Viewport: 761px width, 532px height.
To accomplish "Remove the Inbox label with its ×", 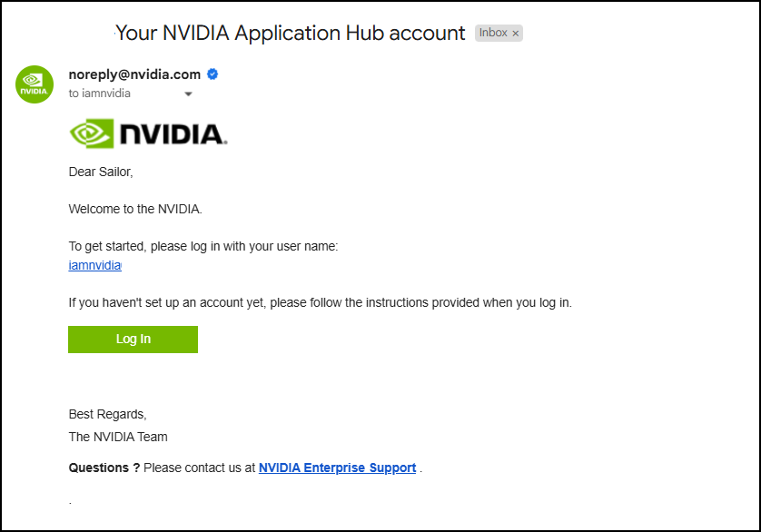I will coord(516,34).
